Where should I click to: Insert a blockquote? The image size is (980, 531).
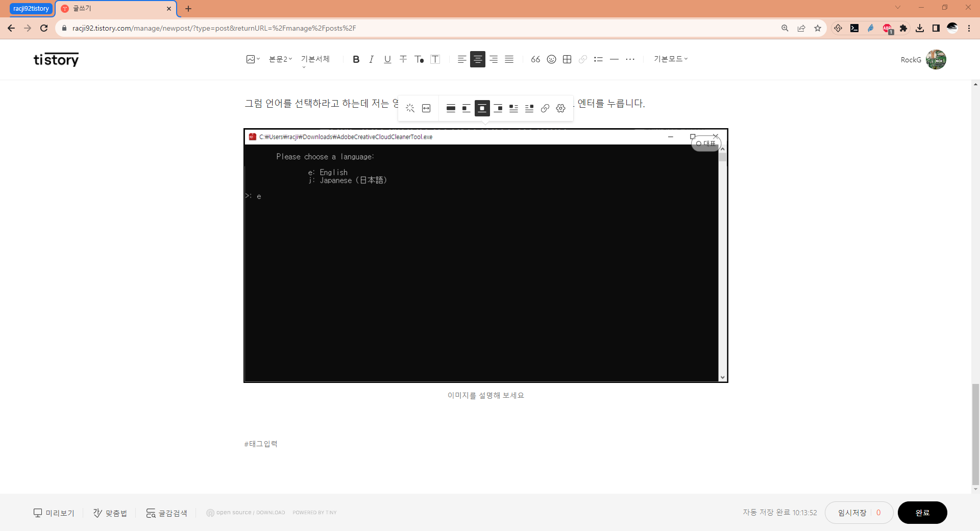click(x=535, y=59)
